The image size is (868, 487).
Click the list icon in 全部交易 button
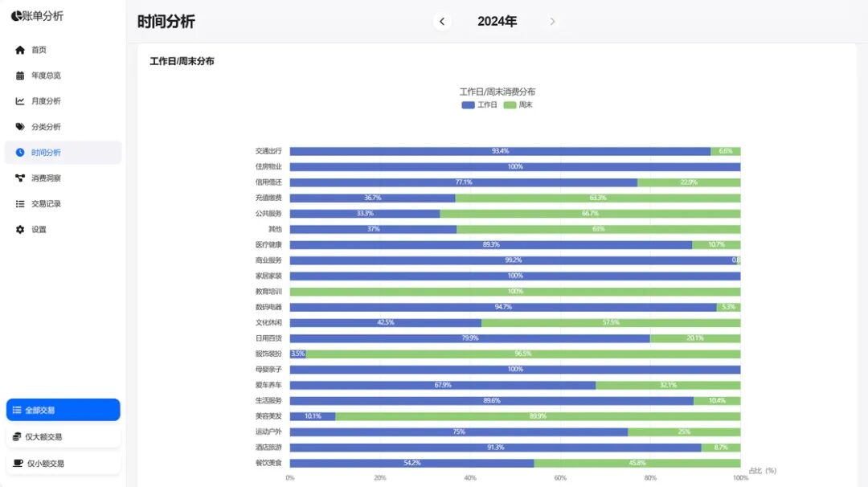[x=17, y=410]
